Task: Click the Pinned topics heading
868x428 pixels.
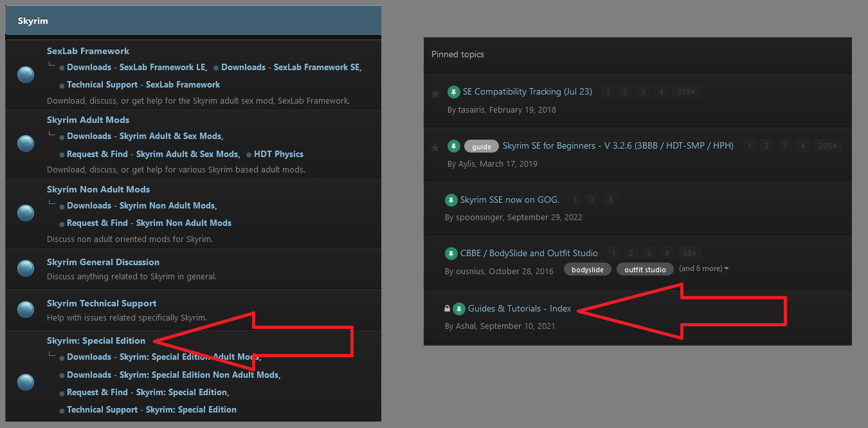Action: click(458, 54)
